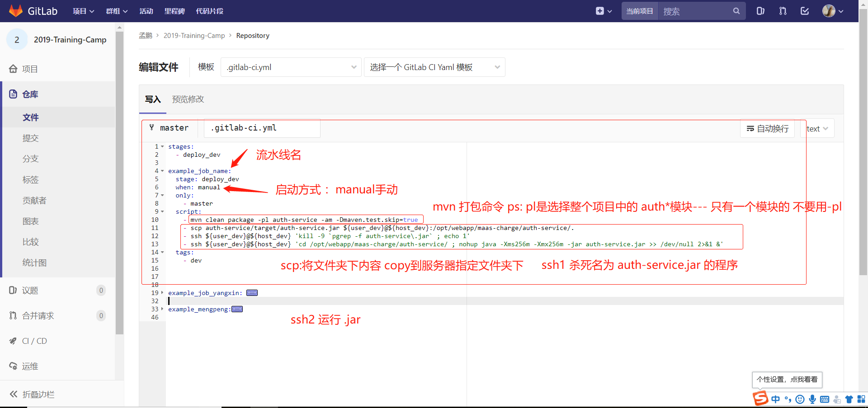The image size is (868, 408).
Task: Toggle 自动换行 word wrap
Action: [x=767, y=128]
